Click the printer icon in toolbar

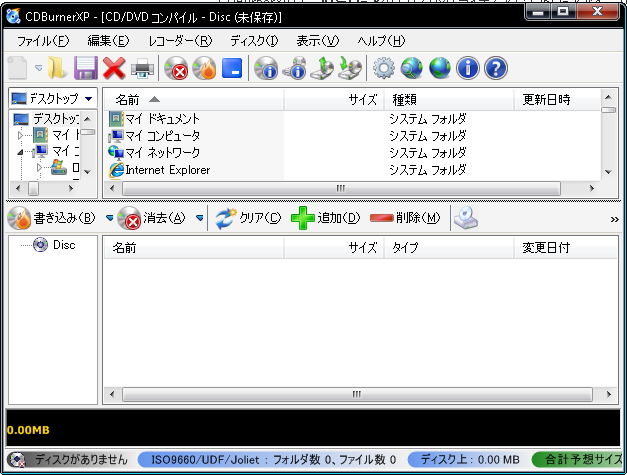[x=142, y=68]
